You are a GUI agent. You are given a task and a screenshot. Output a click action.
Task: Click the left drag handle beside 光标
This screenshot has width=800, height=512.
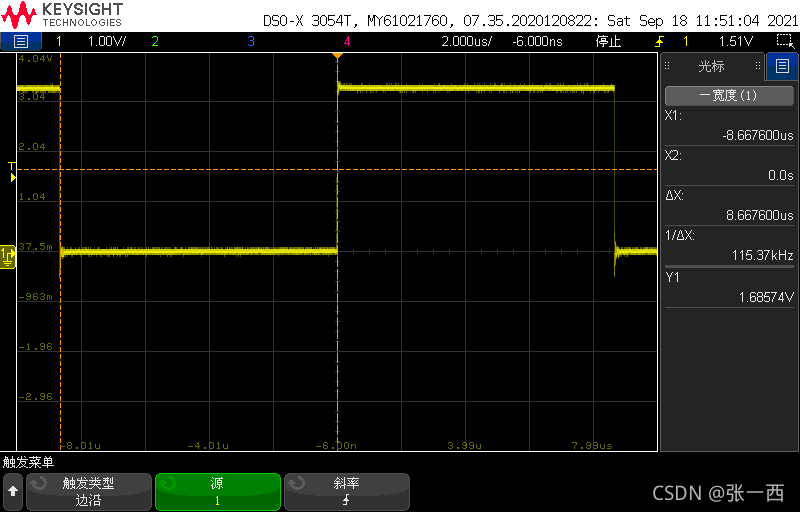667,66
